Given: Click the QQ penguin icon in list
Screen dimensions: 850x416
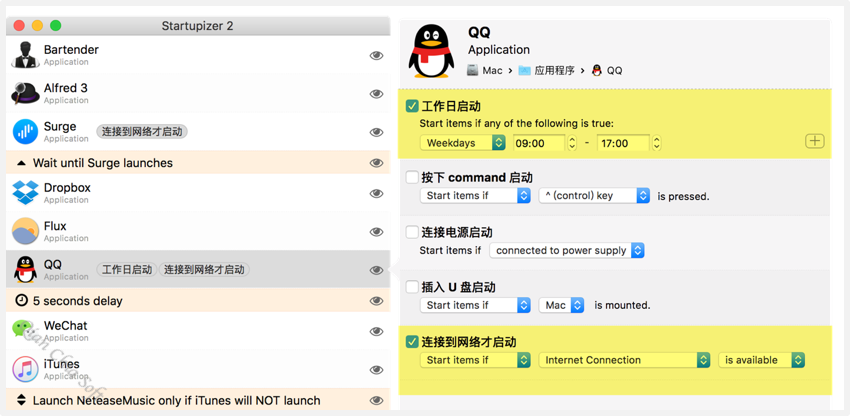Looking at the screenshot, I should 25,270.
